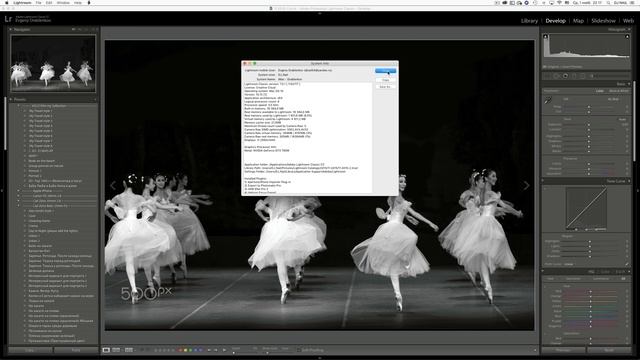Screen dimensions: 640x360
Task: Switch off the HSL panel adjustments
Action: [x=543, y=271]
